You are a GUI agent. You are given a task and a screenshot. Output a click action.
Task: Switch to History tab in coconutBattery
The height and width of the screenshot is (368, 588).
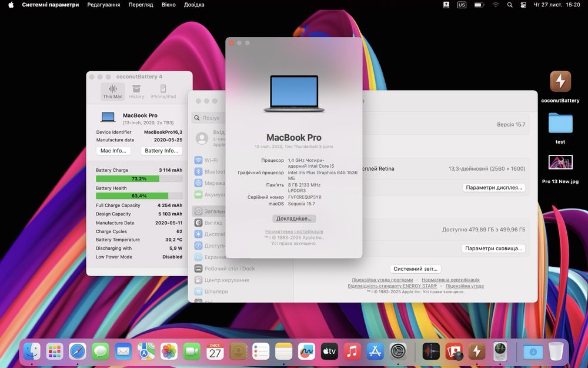pos(136,91)
